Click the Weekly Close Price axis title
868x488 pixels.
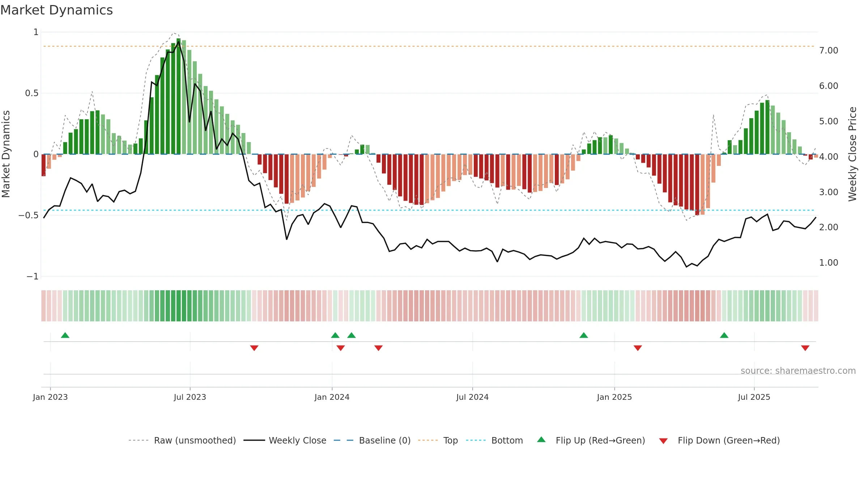coord(852,154)
